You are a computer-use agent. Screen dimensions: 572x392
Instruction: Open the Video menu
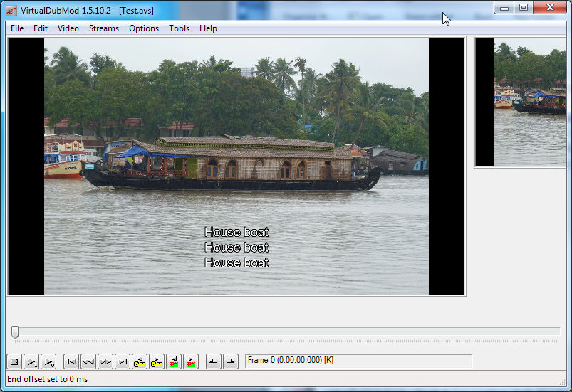tap(68, 28)
